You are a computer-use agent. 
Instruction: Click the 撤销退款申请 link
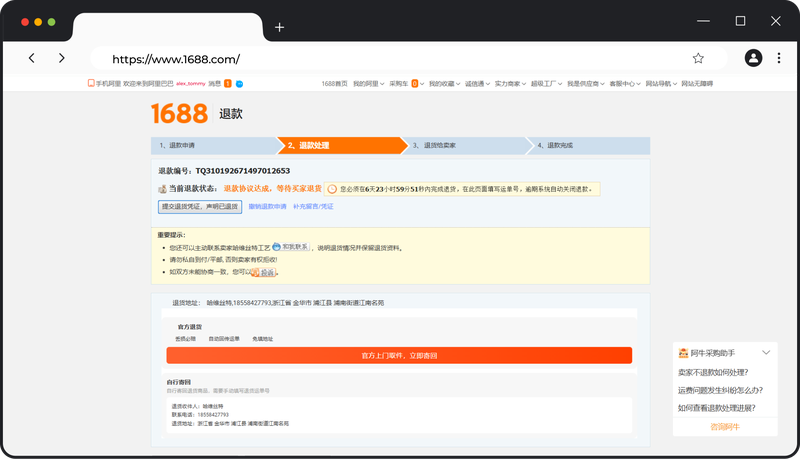267,207
